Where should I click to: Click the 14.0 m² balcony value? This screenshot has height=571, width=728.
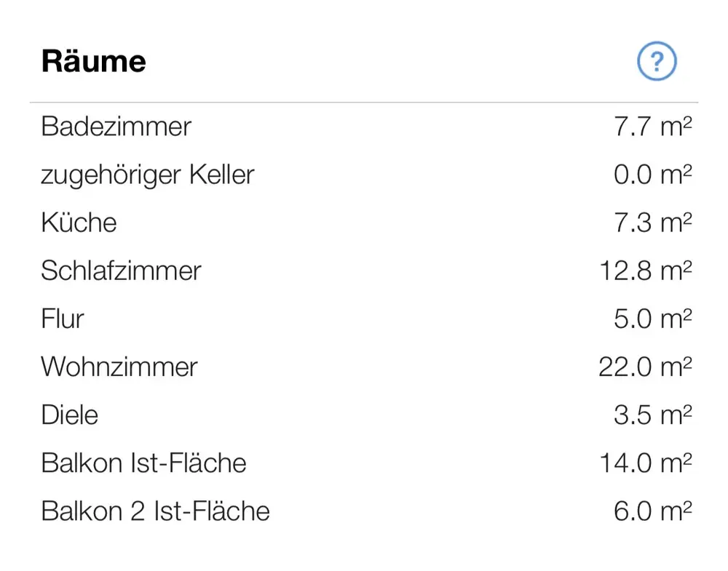tap(645, 463)
